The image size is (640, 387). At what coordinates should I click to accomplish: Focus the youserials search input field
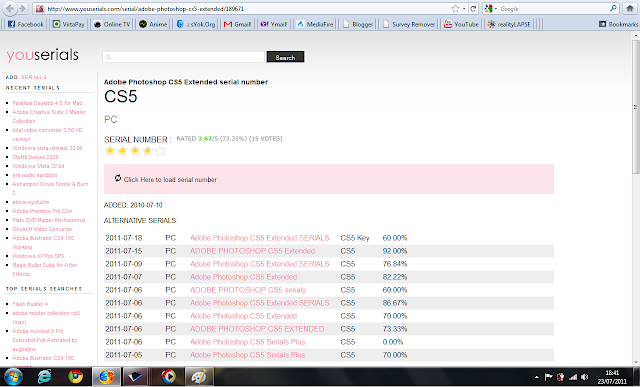pos(183,57)
